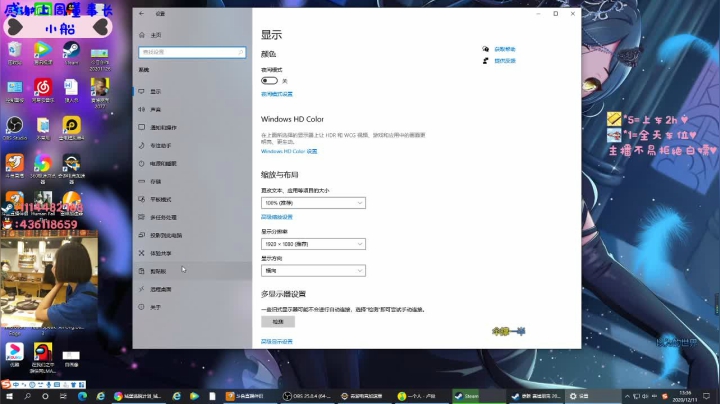Click the taskbar search magnifier
Screen dimensions: 720x404
(28, 396)
